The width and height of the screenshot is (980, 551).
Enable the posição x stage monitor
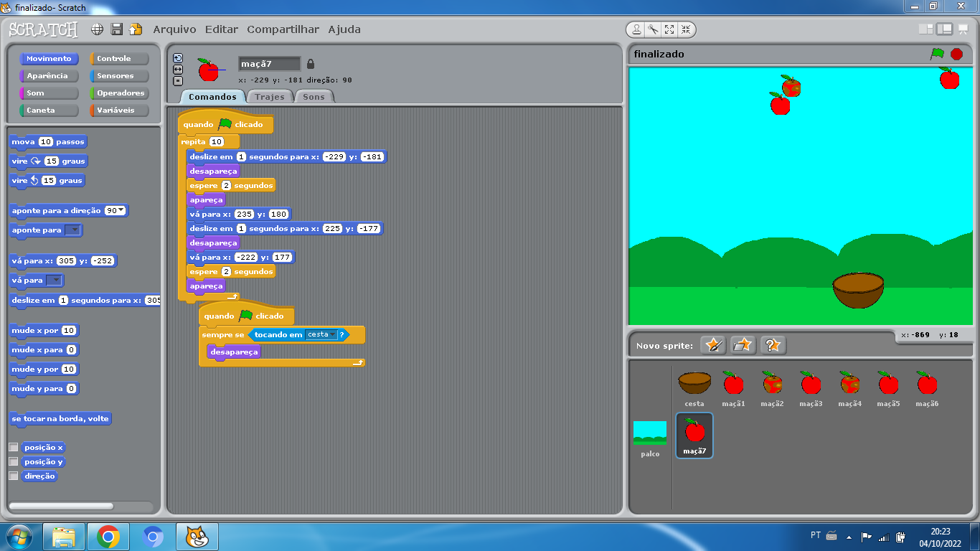tap(13, 447)
